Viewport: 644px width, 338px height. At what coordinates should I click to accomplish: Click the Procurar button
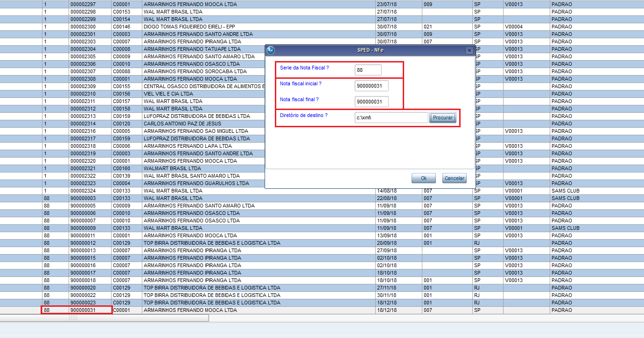442,118
